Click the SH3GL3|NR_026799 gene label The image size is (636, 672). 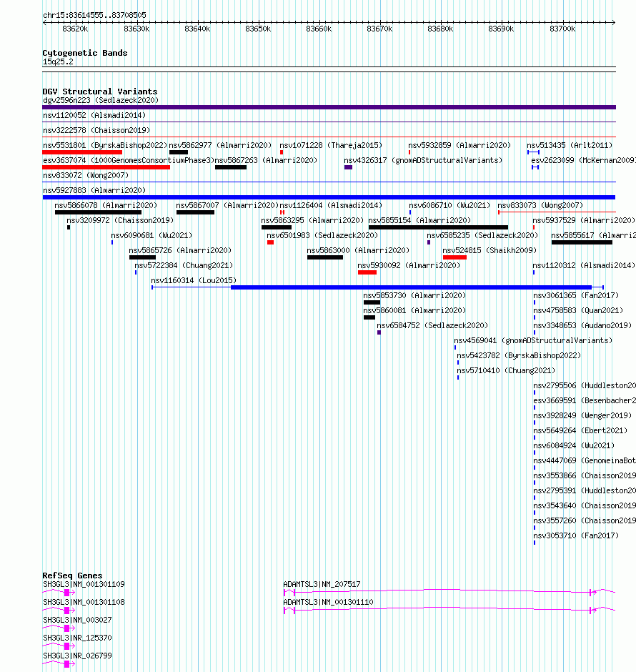coord(77,656)
